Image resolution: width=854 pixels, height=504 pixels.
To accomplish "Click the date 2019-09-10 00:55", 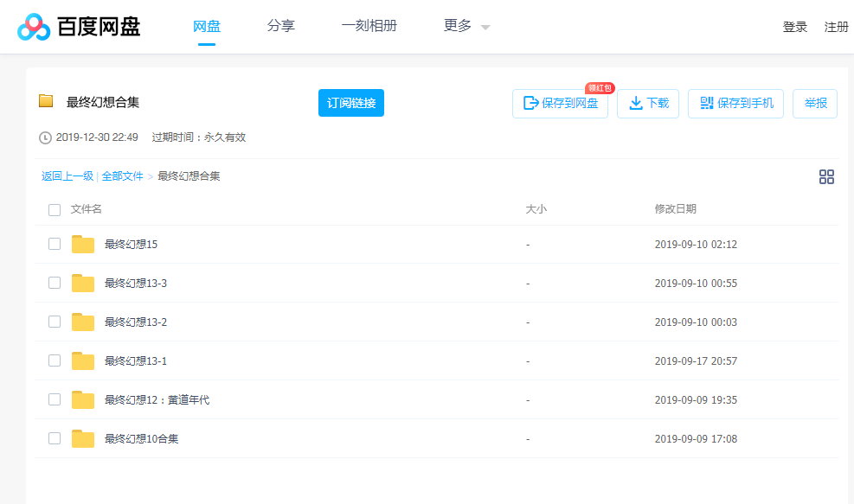I will pos(696,283).
